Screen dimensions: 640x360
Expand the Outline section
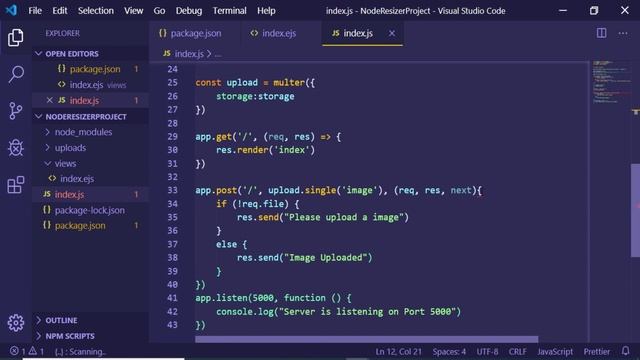point(39,320)
